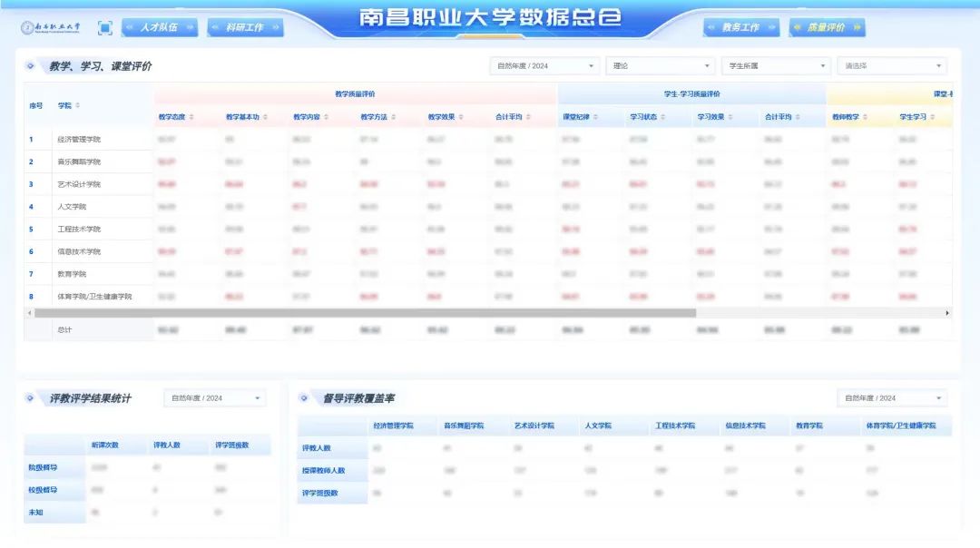The width and height of the screenshot is (980, 548).
Task: Click scrollbar right arrow in evaluation table
Action: pos(947,313)
